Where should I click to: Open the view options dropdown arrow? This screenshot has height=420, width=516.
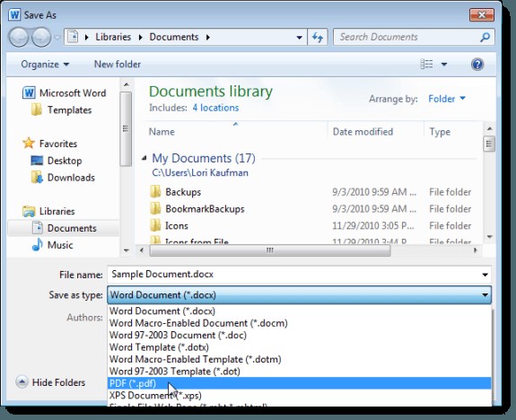pos(444,65)
